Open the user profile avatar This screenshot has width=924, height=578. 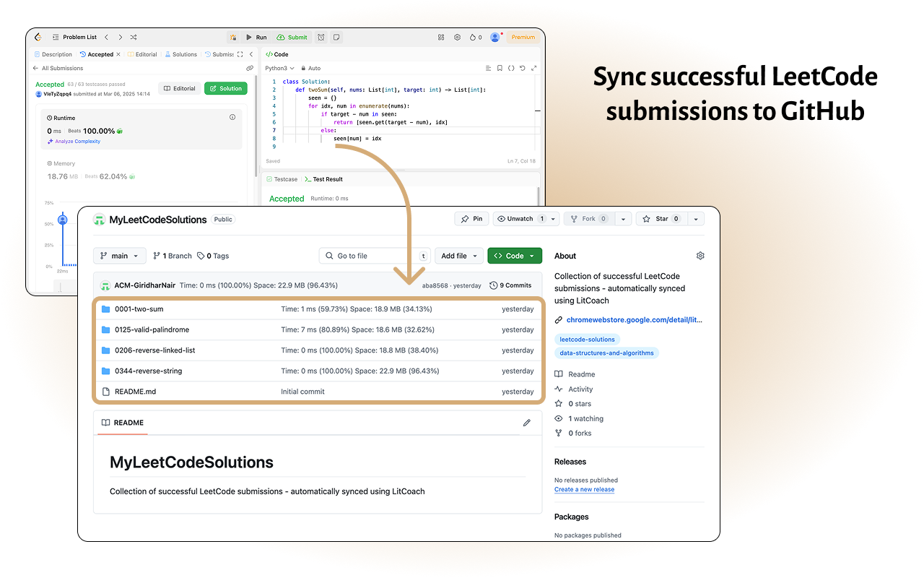[x=495, y=37]
